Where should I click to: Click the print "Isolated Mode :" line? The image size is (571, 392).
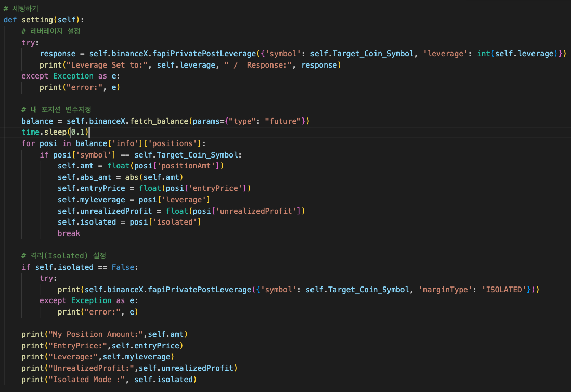pos(109,379)
